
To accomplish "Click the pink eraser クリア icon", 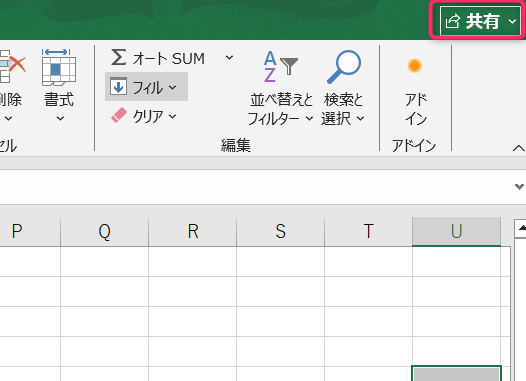I will [119, 116].
